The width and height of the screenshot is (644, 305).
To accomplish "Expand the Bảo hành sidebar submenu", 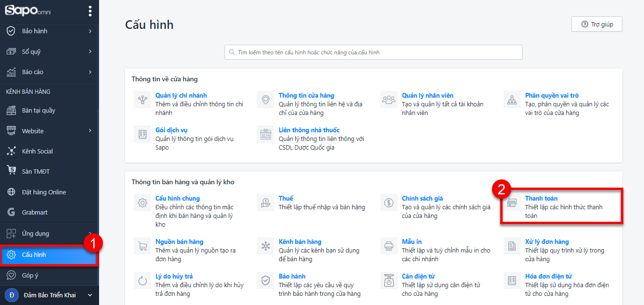I will [x=90, y=31].
